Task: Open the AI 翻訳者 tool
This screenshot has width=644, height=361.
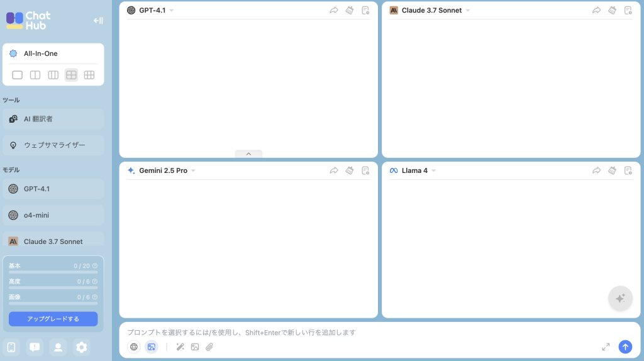Action: pos(53,119)
